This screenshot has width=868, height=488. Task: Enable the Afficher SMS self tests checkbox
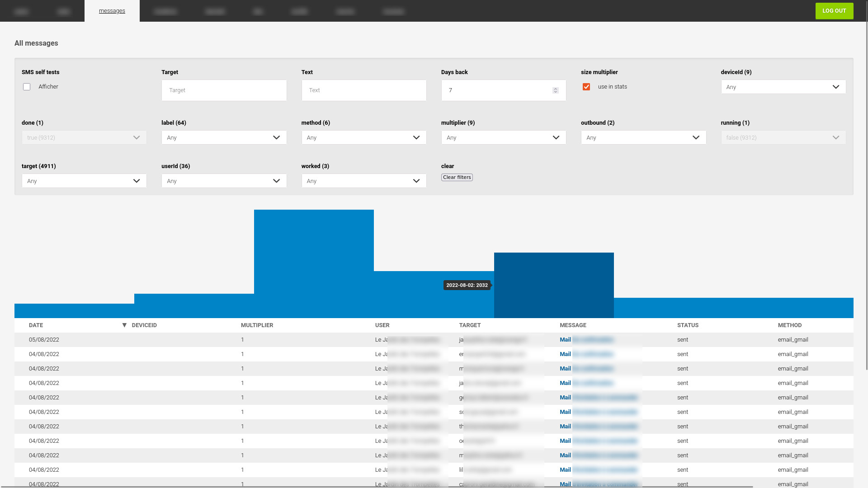click(x=27, y=87)
